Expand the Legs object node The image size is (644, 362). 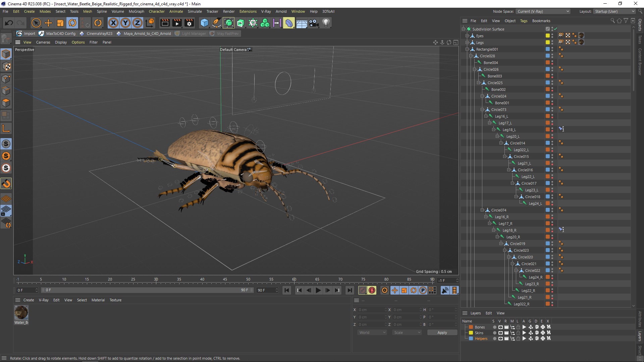click(x=467, y=43)
